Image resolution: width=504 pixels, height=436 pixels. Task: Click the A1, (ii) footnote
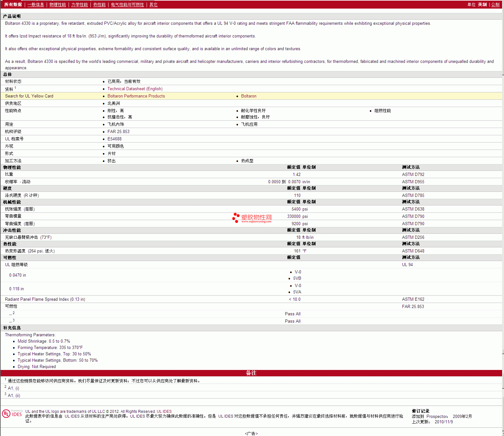click(x=14, y=395)
